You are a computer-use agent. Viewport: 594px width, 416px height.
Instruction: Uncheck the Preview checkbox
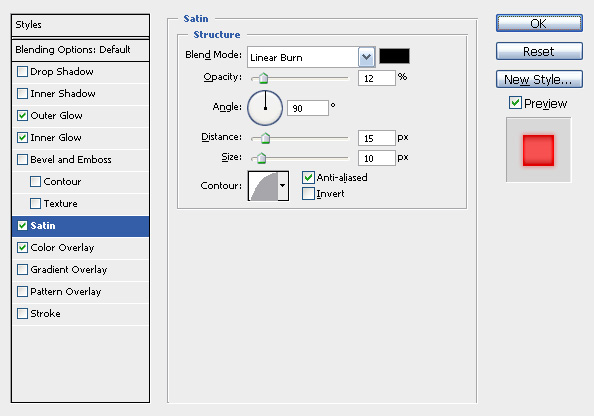(x=515, y=103)
